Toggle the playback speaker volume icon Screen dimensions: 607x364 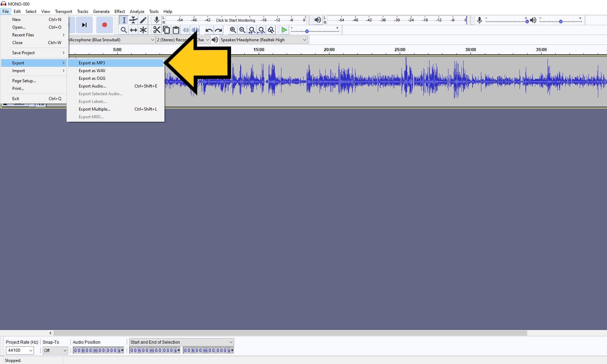317,20
